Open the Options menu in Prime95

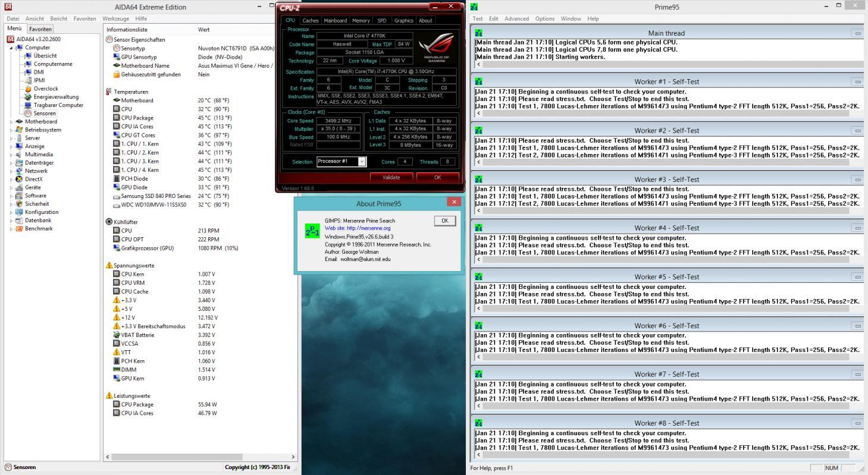tap(544, 18)
